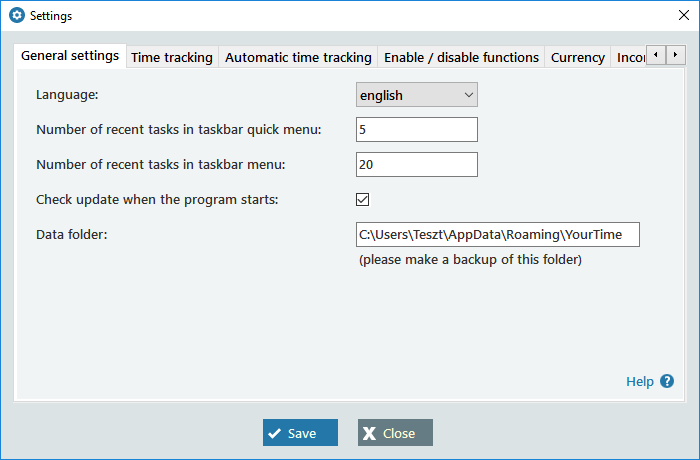Select the General settings tab
Screen dimensions: 700x460
(70, 55)
